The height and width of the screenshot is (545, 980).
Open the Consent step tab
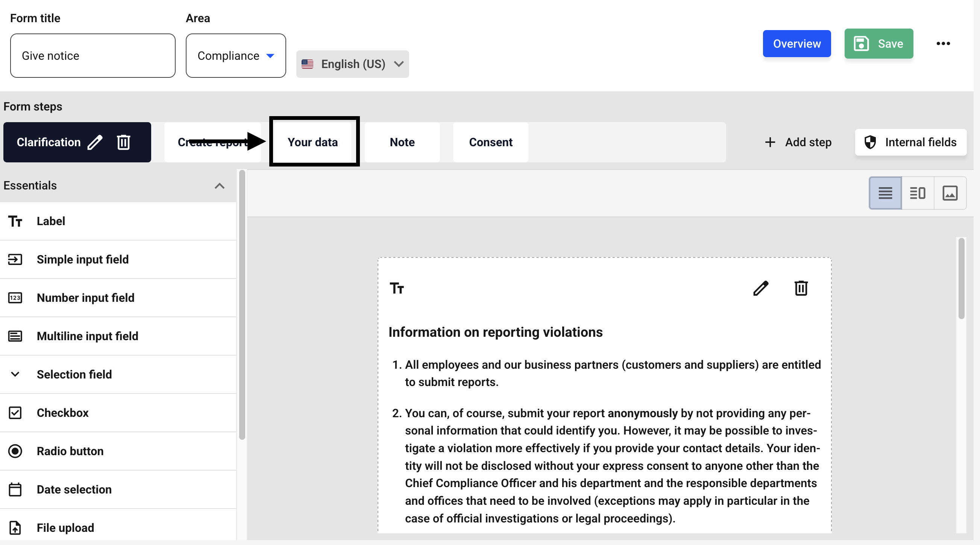point(490,142)
